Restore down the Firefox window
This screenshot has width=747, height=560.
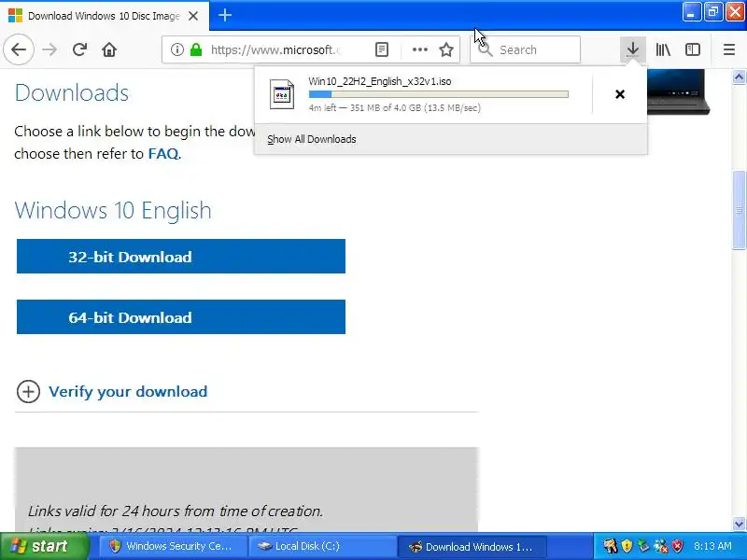pyautogui.click(x=713, y=12)
